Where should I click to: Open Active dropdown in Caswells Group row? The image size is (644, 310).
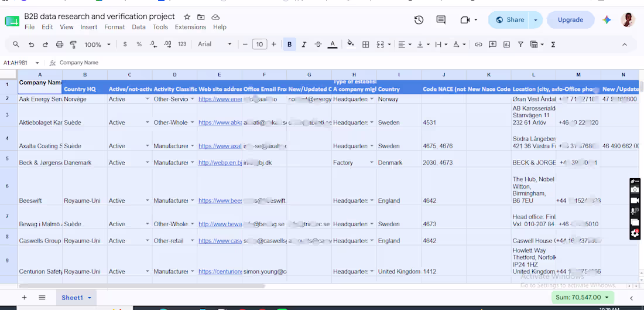(147, 241)
